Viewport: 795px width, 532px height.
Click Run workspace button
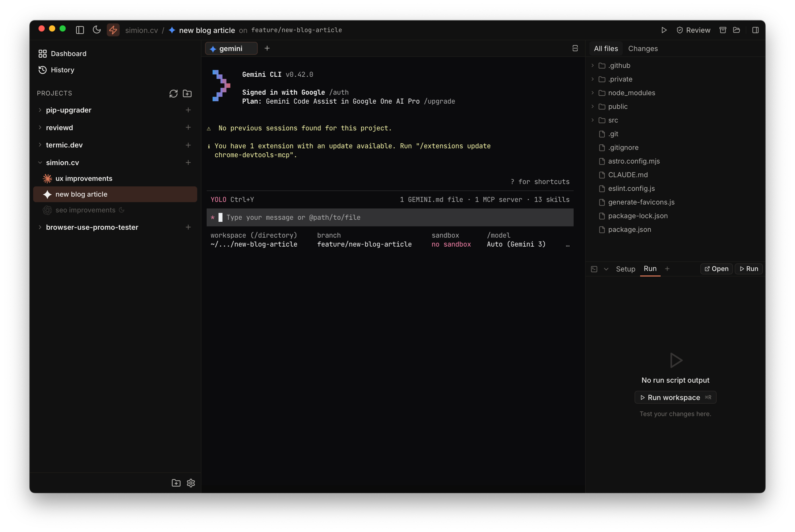coord(675,398)
